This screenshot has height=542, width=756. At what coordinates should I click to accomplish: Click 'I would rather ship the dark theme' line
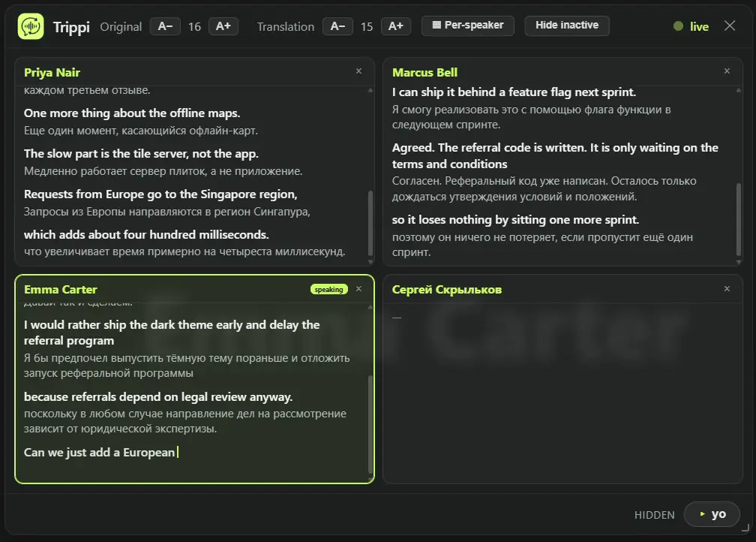coord(172,333)
